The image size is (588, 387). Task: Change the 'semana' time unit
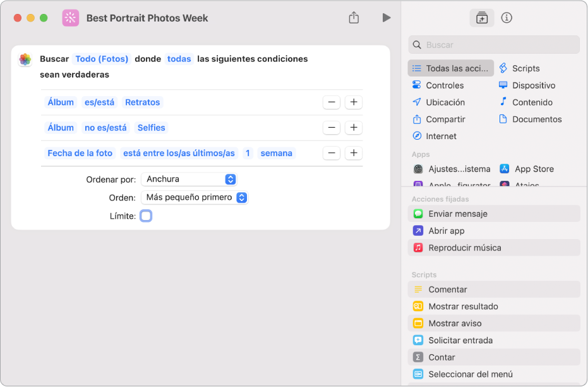277,153
